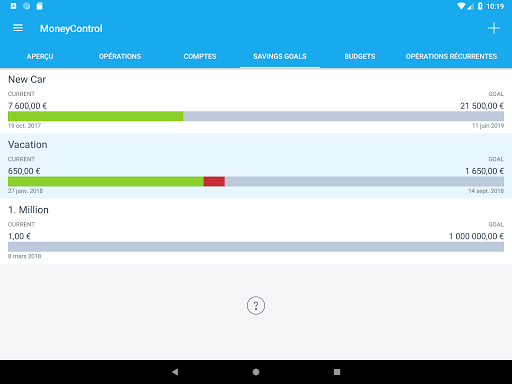Open the New Car savings goal
The height and width of the screenshot is (384, 512).
coord(256,101)
